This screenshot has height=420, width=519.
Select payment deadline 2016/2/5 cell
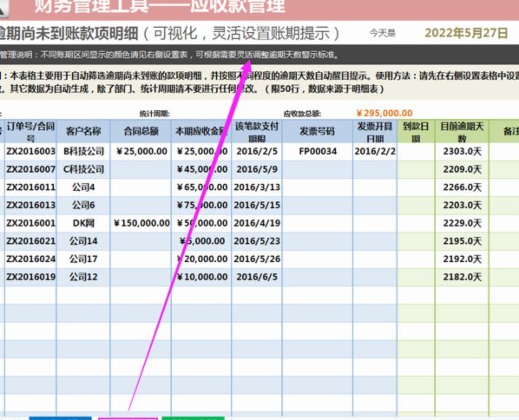[x=257, y=152]
